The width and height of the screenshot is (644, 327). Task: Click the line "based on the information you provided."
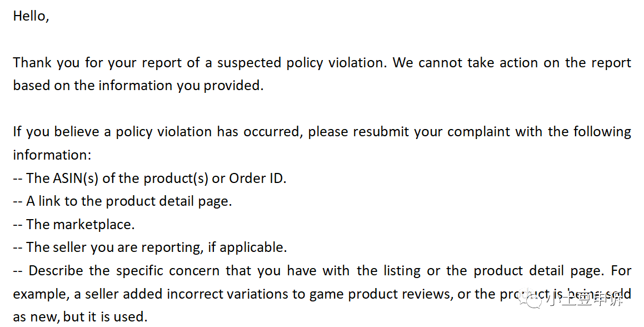coord(138,85)
